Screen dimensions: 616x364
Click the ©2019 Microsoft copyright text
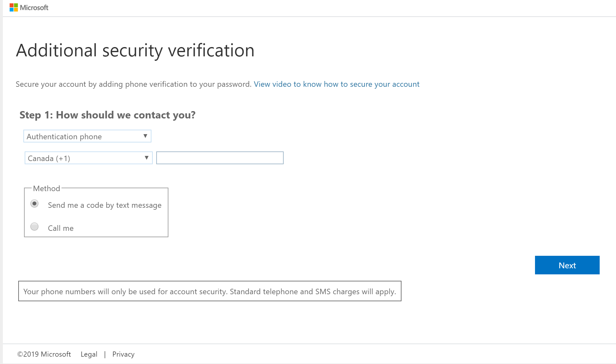(x=44, y=354)
